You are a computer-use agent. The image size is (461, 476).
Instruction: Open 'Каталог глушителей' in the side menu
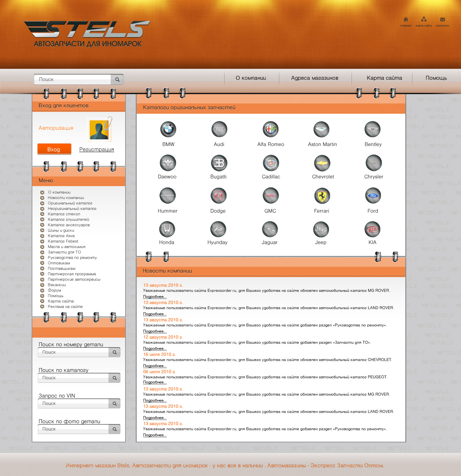click(x=69, y=219)
